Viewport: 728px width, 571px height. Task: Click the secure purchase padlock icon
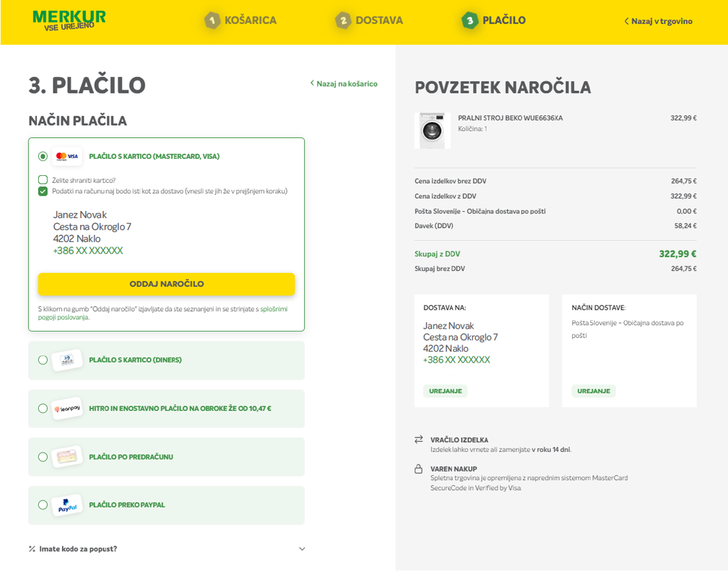pyautogui.click(x=419, y=469)
